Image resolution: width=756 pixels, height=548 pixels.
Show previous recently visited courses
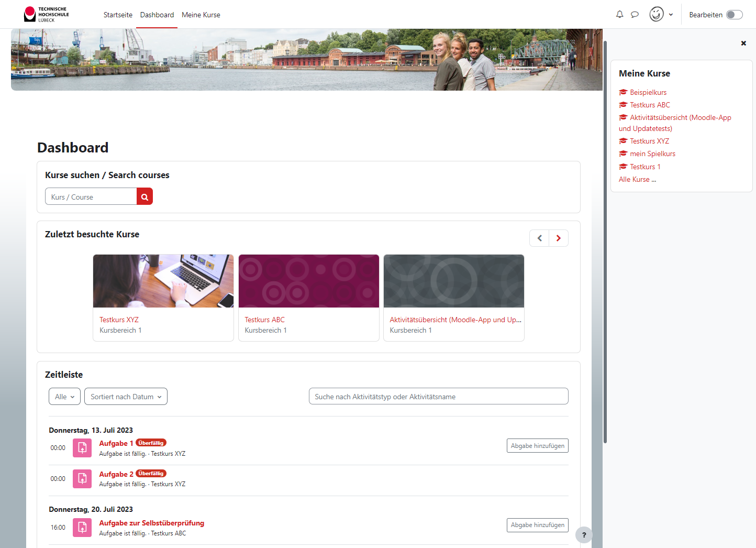pyautogui.click(x=539, y=238)
